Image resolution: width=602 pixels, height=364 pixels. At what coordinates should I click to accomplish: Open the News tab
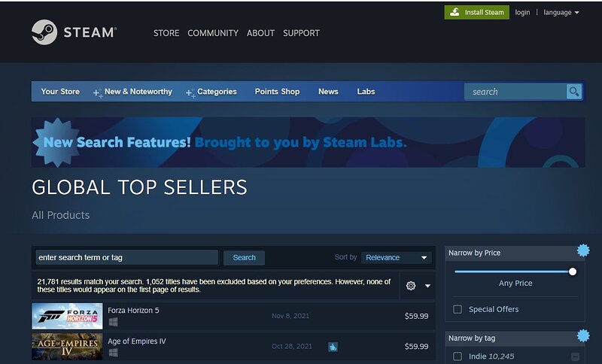pos(328,92)
